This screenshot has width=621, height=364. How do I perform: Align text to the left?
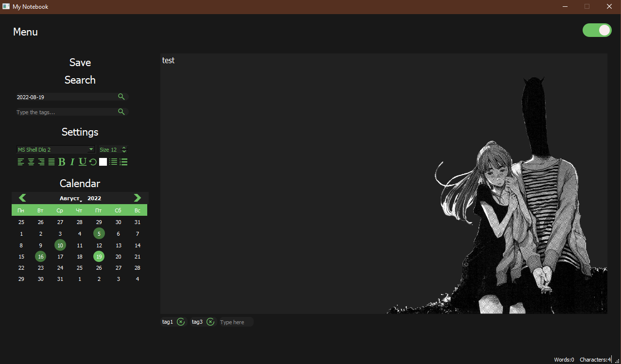coord(20,162)
